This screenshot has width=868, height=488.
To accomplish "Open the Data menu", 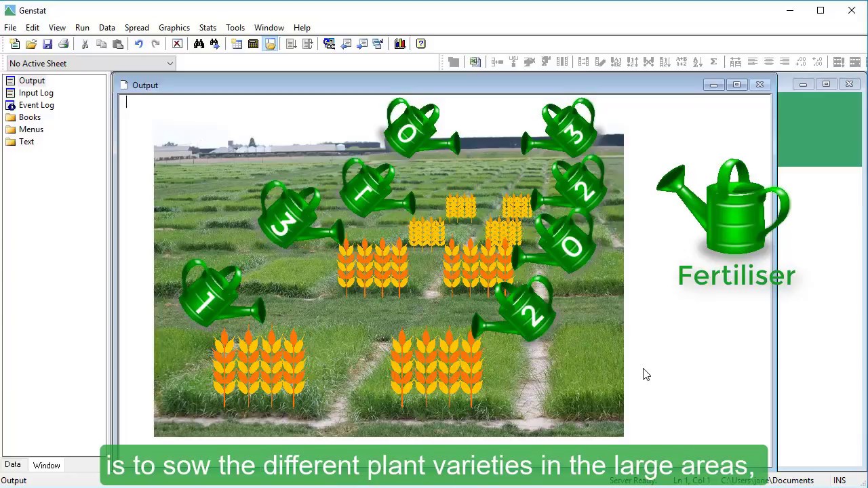I will [x=107, y=28].
